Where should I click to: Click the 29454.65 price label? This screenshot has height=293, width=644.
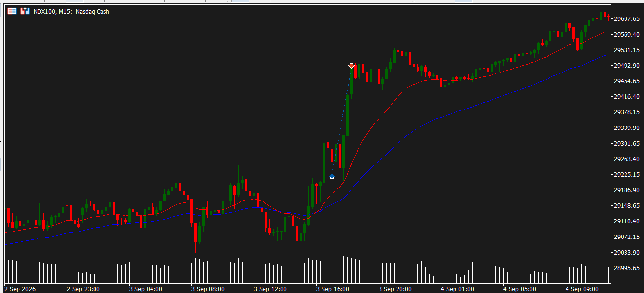click(x=627, y=81)
